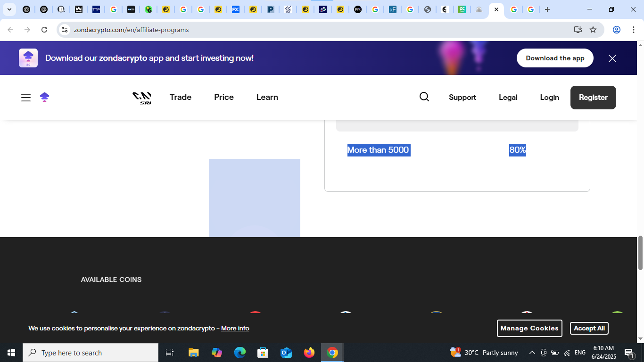Dismiss the app download banner
The height and width of the screenshot is (362, 644).
(x=612, y=58)
